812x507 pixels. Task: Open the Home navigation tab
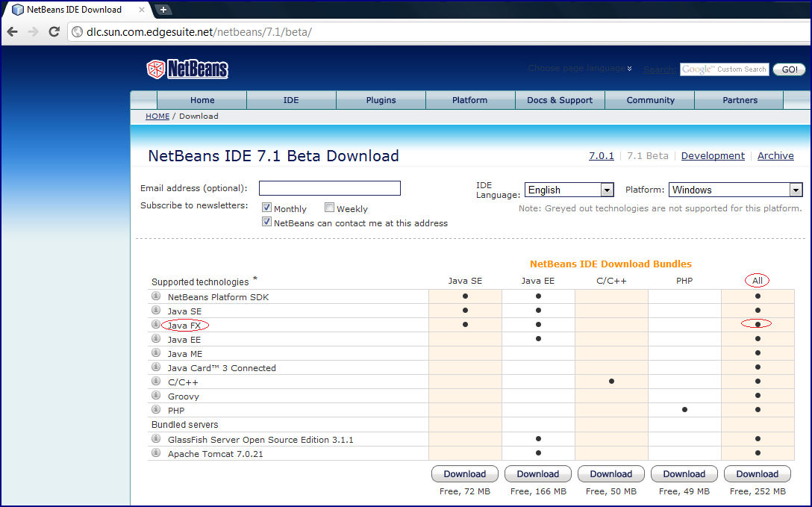coord(202,100)
